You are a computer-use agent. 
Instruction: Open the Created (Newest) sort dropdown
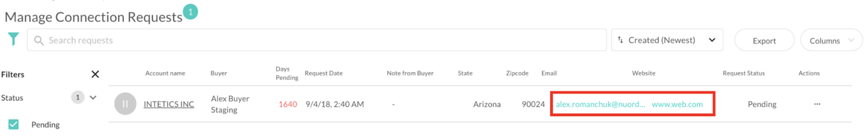pos(667,40)
